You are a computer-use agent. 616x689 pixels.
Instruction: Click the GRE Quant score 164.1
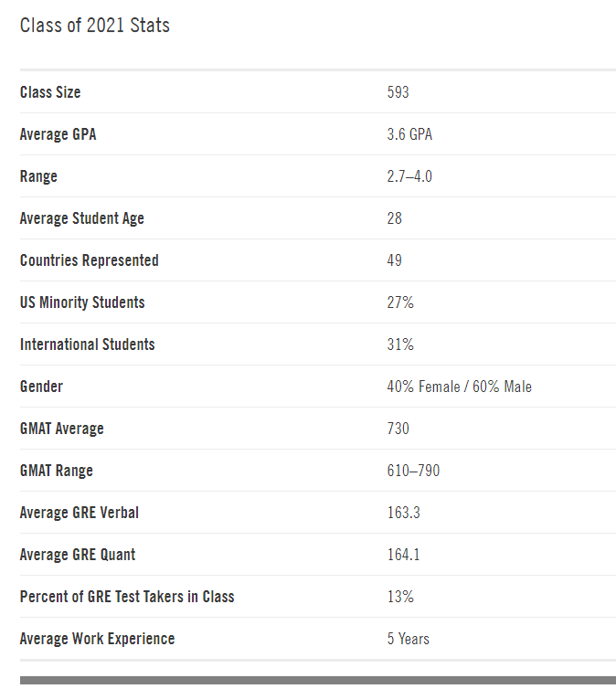point(404,555)
